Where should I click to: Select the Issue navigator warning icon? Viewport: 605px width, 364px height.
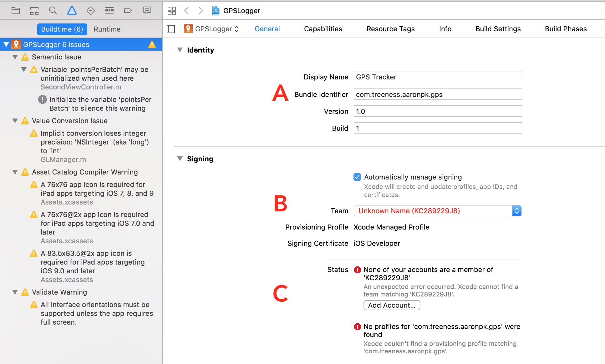tap(72, 11)
